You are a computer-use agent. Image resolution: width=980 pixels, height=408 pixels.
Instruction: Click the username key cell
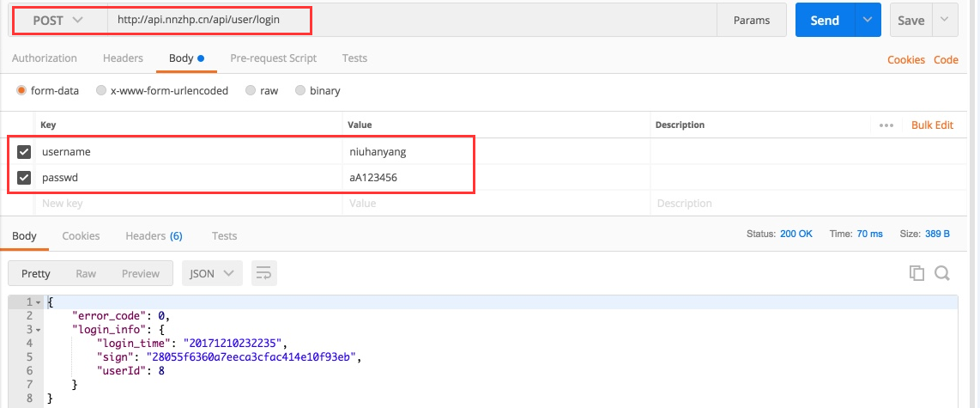click(x=187, y=151)
